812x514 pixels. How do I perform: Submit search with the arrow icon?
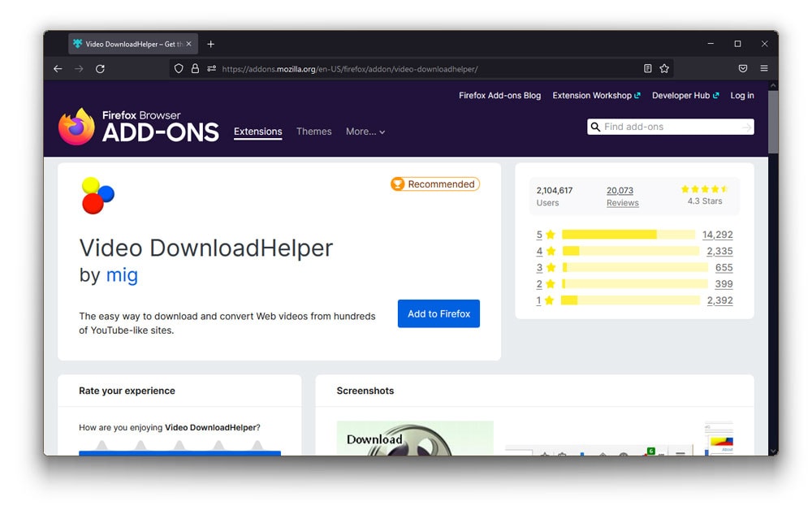pos(746,127)
